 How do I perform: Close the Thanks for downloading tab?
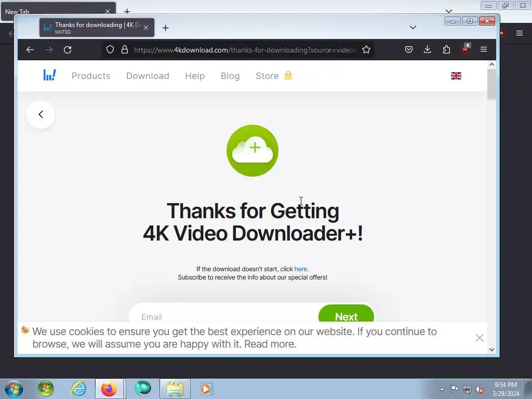pos(146,28)
